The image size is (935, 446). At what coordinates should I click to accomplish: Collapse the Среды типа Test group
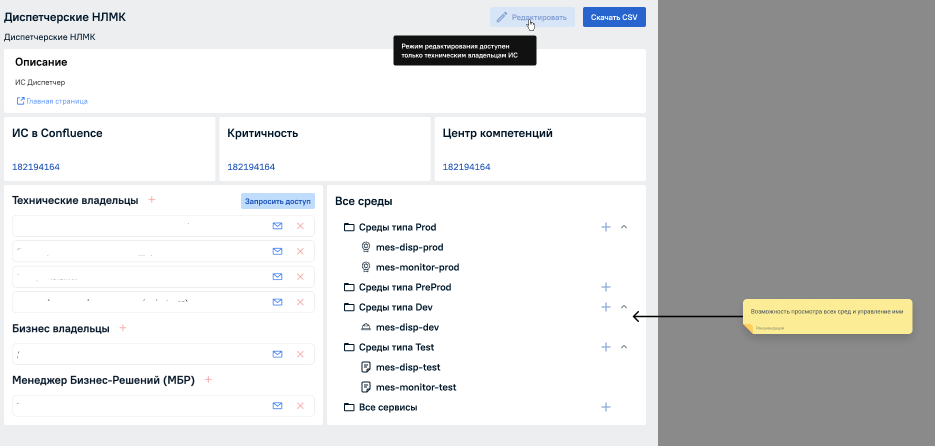(624, 347)
